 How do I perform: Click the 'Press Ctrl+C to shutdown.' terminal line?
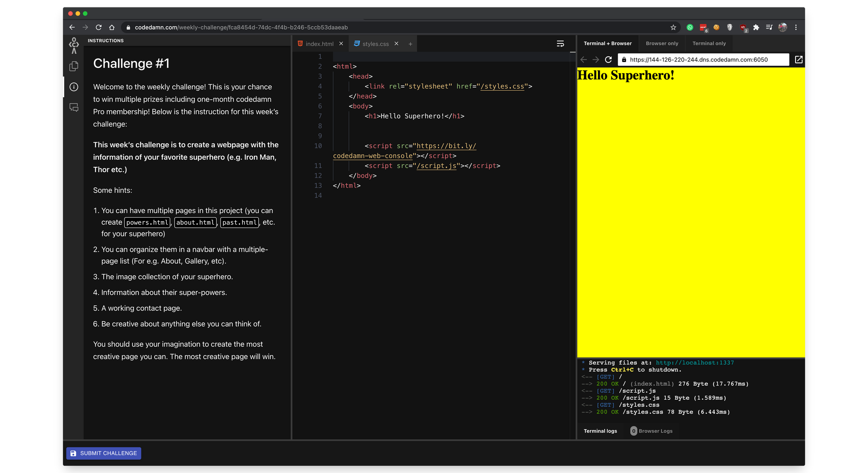point(635,370)
